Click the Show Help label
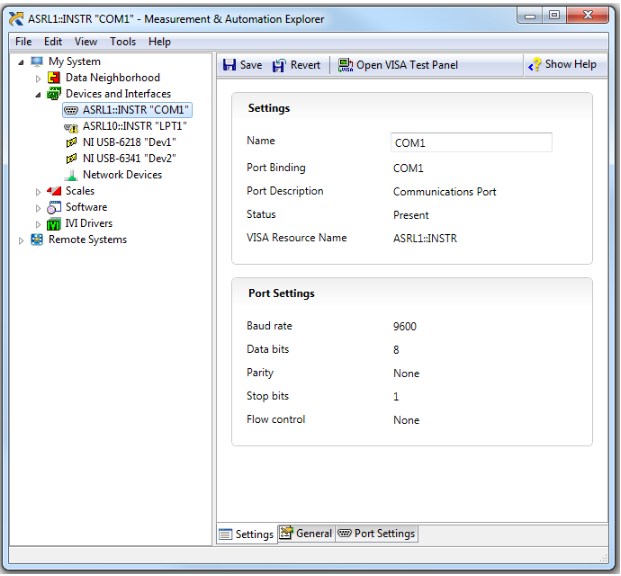 click(570, 64)
